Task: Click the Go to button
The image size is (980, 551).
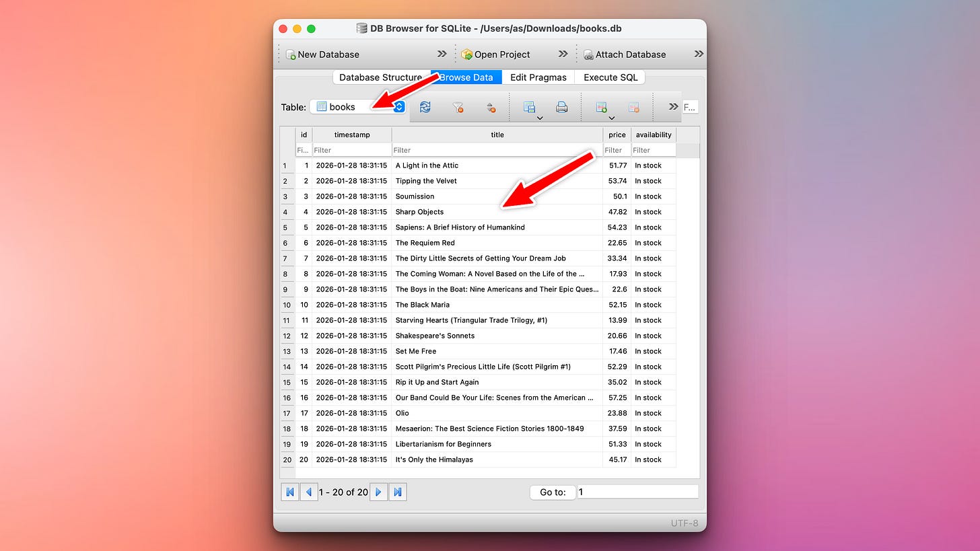Action: [x=552, y=492]
